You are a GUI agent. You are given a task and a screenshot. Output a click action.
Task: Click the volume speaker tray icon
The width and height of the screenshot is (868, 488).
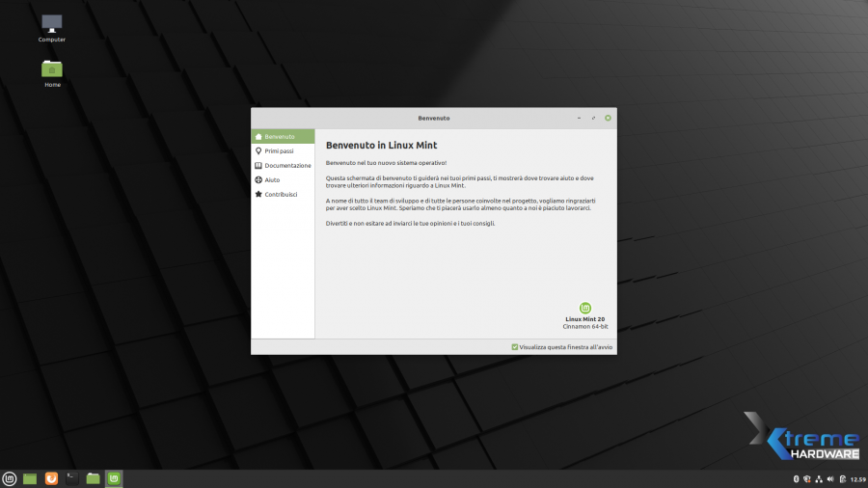click(830, 479)
